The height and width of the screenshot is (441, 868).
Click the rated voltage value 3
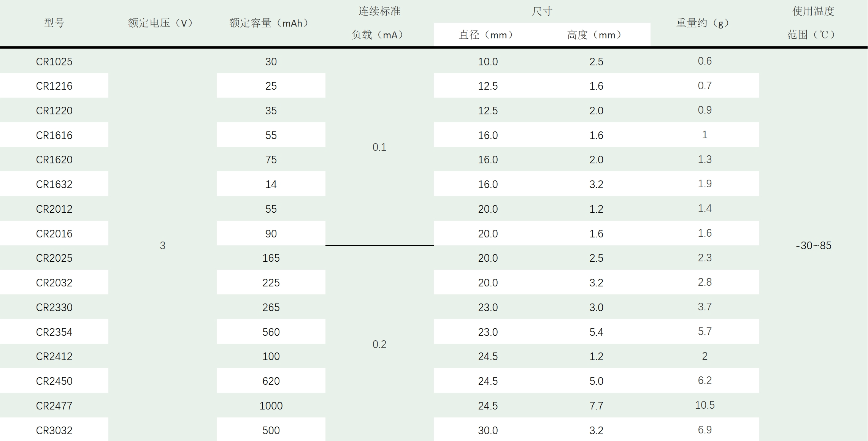(x=162, y=245)
